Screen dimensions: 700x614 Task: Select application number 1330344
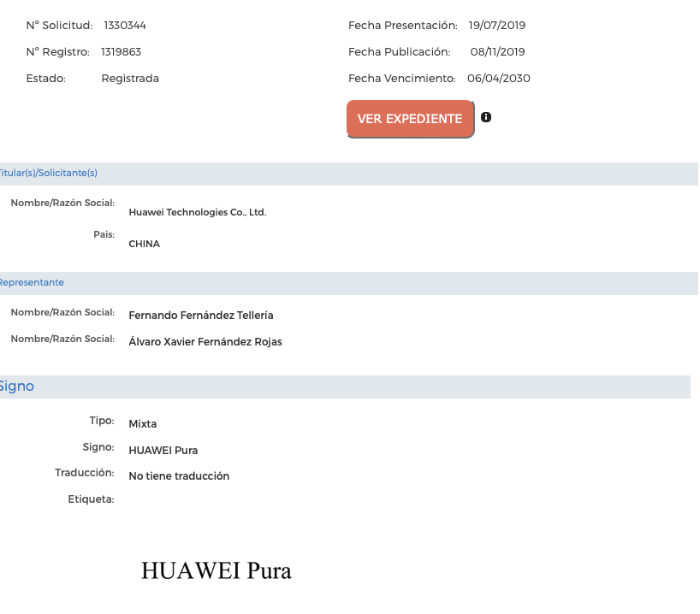pyautogui.click(x=125, y=26)
